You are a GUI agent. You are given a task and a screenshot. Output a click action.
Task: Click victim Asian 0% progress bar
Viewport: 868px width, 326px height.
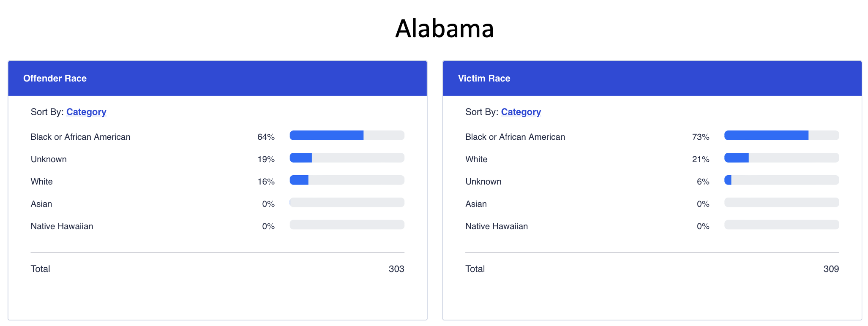coord(781,203)
